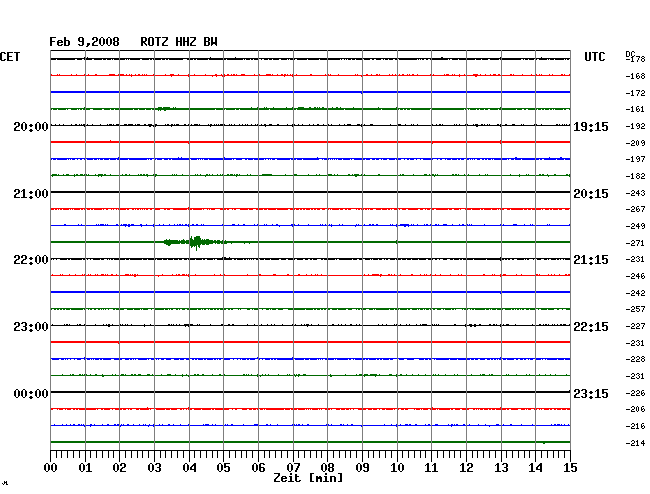This screenshot has height=494, width=650.
Task: Click the DC value '-161'
Action: [635, 109]
